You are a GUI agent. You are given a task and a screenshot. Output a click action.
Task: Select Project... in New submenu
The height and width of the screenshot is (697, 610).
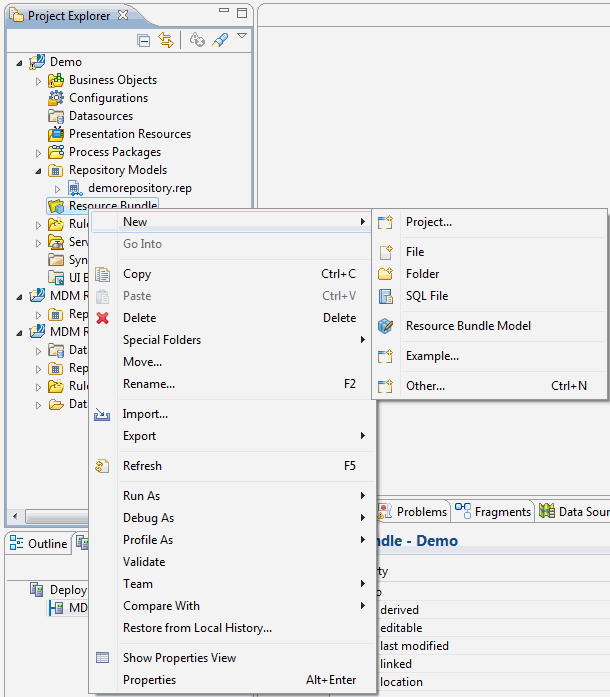489,222
